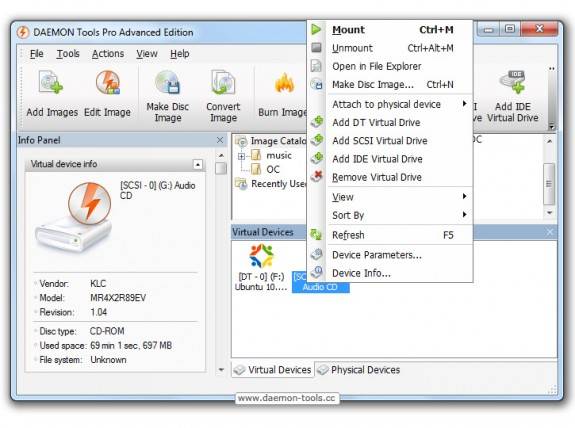The width and height of the screenshot is (575, 428).
Task: Click the Edit Image toolbar icon
Action: (x=107, y=83)
